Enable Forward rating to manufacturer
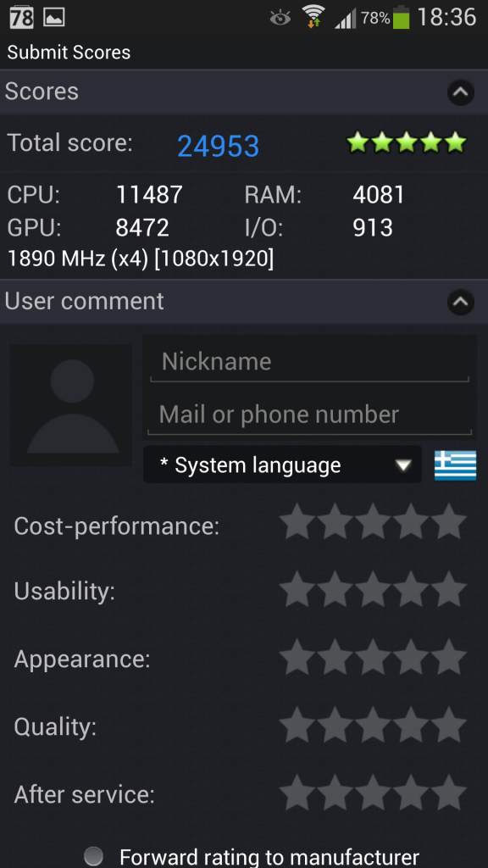Screen dimensions: 488x868 93,856
